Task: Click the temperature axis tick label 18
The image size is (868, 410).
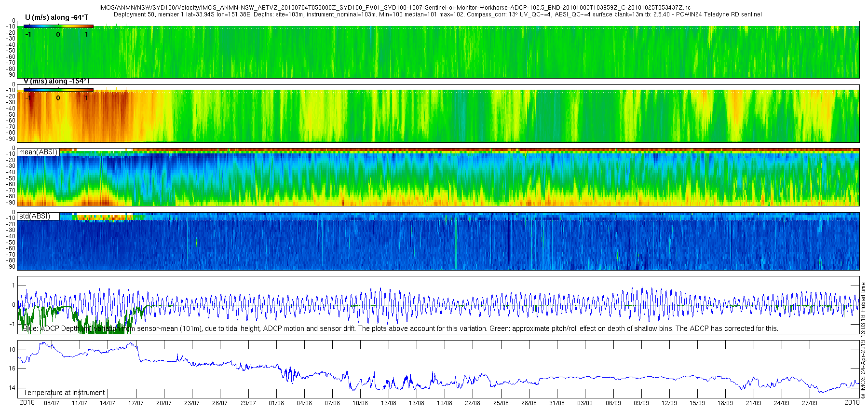Action: pos(12,350)
